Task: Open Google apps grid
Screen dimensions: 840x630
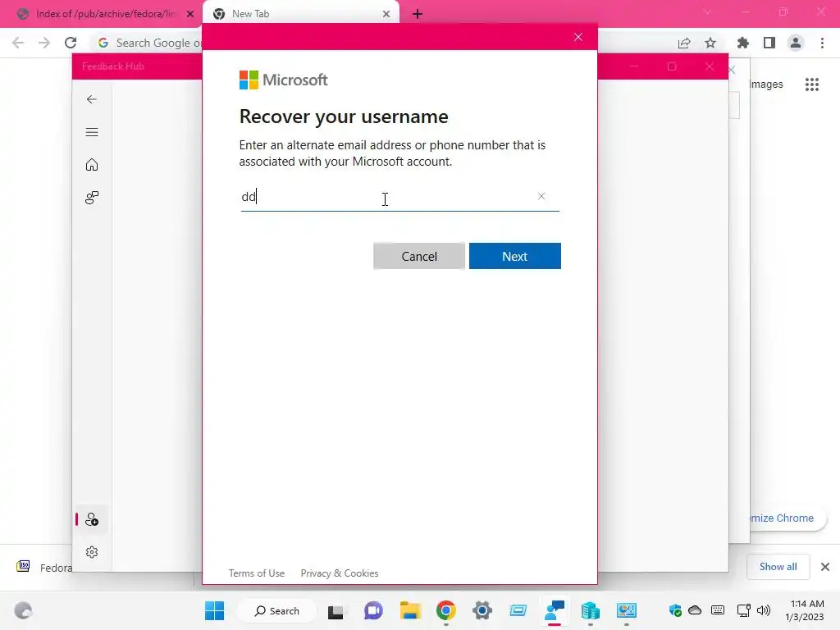Action: pos(812,84)
